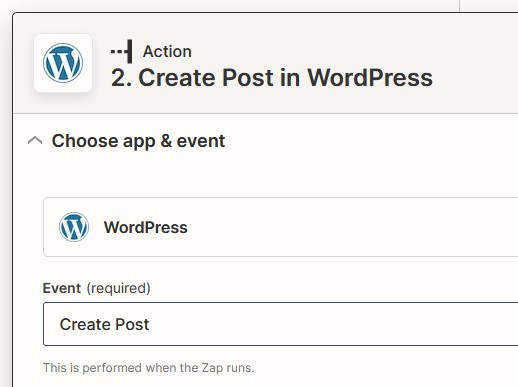Click the large WordPress logo in step header

click(63, 63)
